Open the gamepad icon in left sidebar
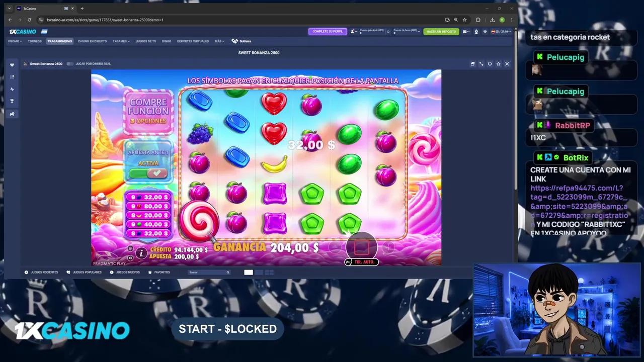 pyautogui.click(x=12, y=114)
